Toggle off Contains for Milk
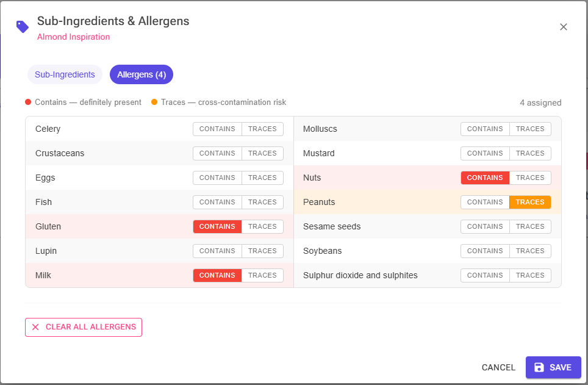The height and width of the screenshot is (385, 588). (x=217, y=275)
